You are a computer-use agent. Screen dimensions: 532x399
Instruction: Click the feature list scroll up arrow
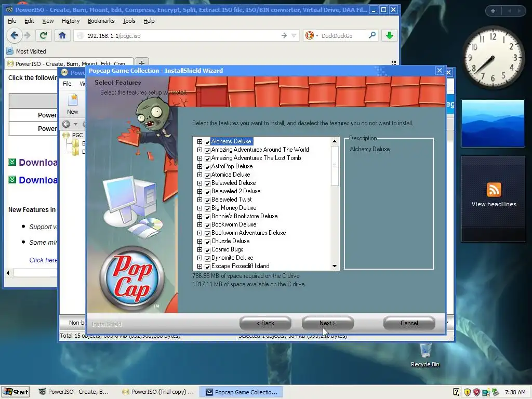click(335, 141)
